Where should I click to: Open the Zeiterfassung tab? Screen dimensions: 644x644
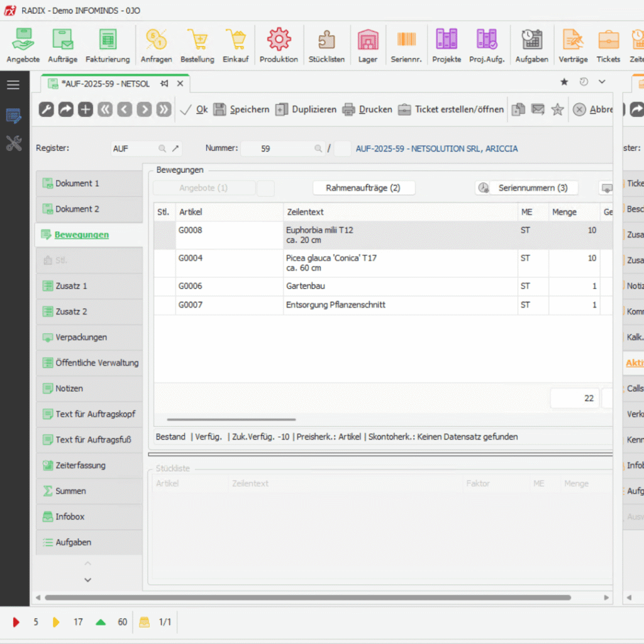(x=89, y=465)
